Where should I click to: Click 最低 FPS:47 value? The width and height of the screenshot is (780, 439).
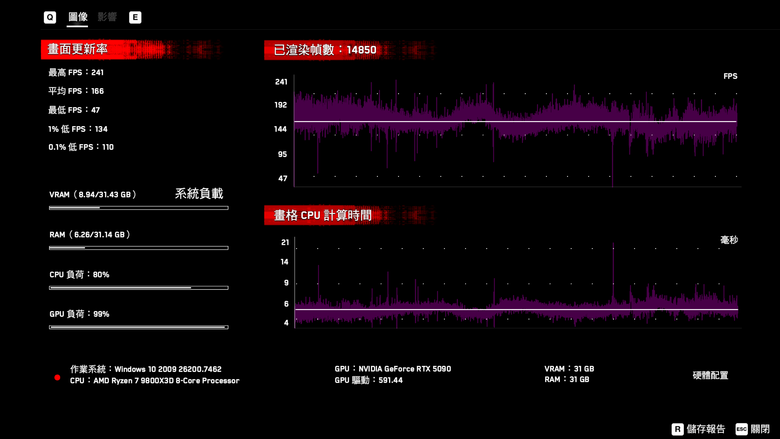coord(74,110)
